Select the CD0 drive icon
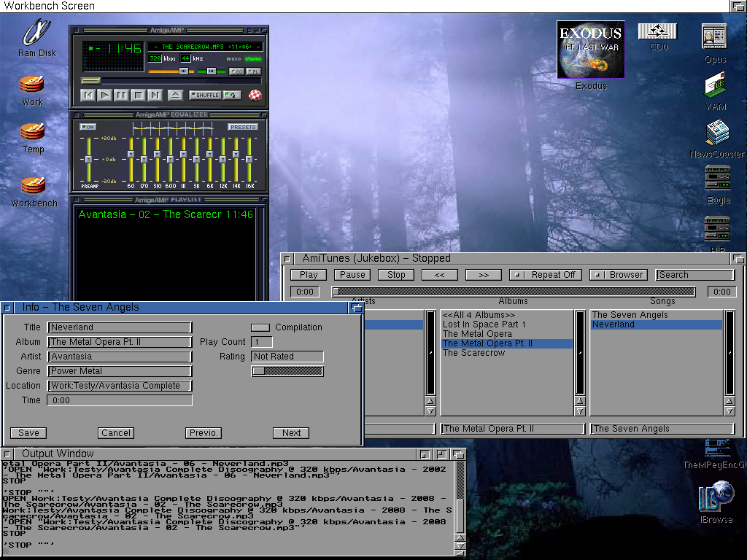Viewport: 747px width, 560px height. point(657,32)
